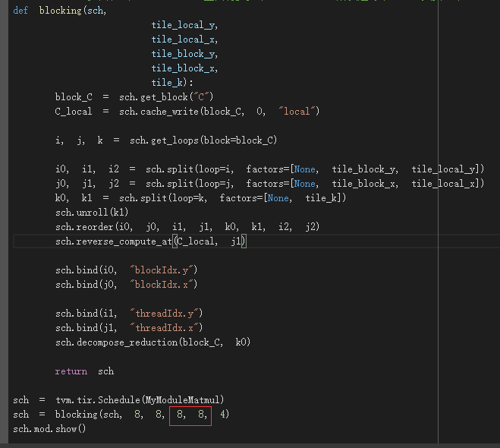Click the 'return sch' statement
Viewport: 500px width, 448px height.
click(84, 371)
